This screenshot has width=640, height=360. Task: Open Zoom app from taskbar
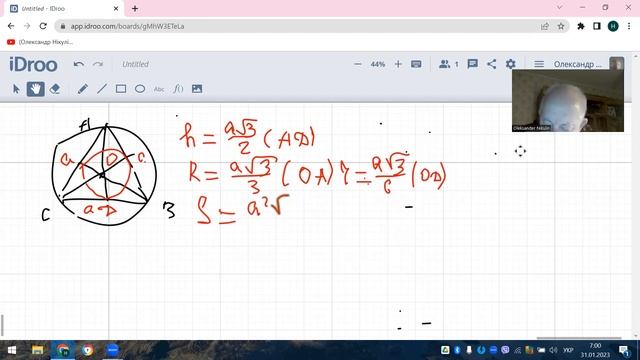[x=113, y=350]
